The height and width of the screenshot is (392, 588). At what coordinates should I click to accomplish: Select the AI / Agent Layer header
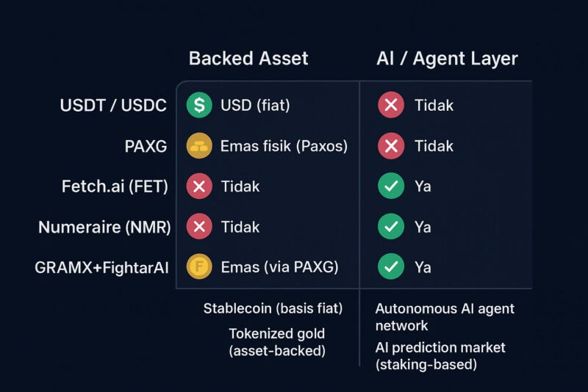[x=447, y=59]
